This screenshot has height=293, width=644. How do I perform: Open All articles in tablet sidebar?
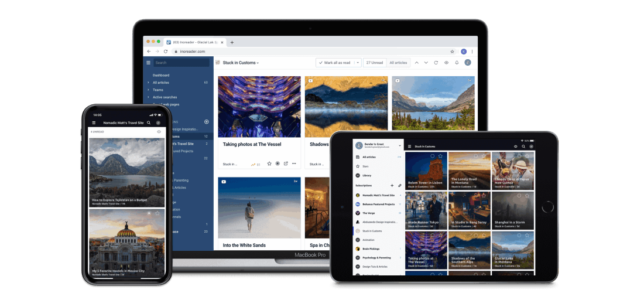369,157
